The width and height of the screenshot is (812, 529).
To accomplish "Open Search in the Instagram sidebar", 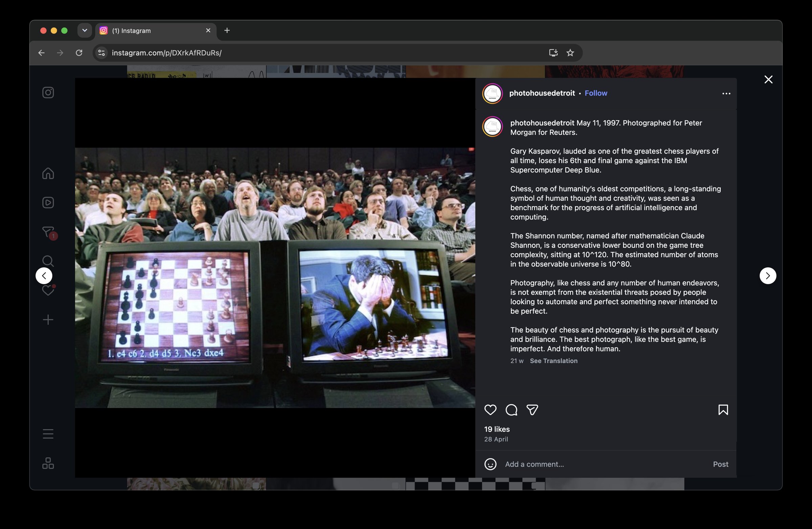I will coord(48,261).
